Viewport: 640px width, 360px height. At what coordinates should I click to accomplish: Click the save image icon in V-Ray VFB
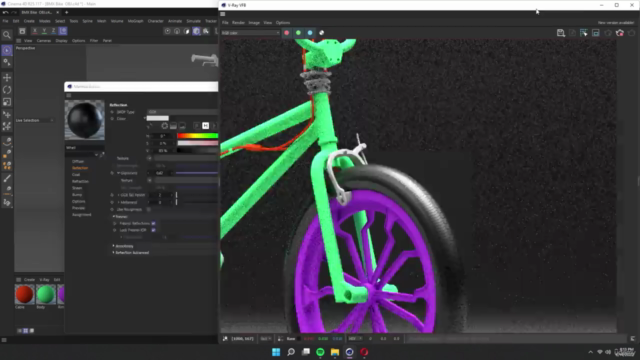(561, 33)
